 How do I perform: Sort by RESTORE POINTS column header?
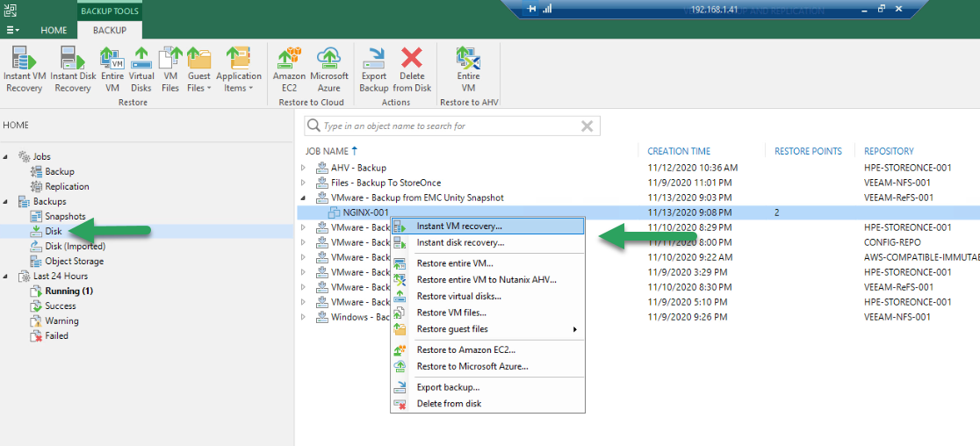[808, 151]
